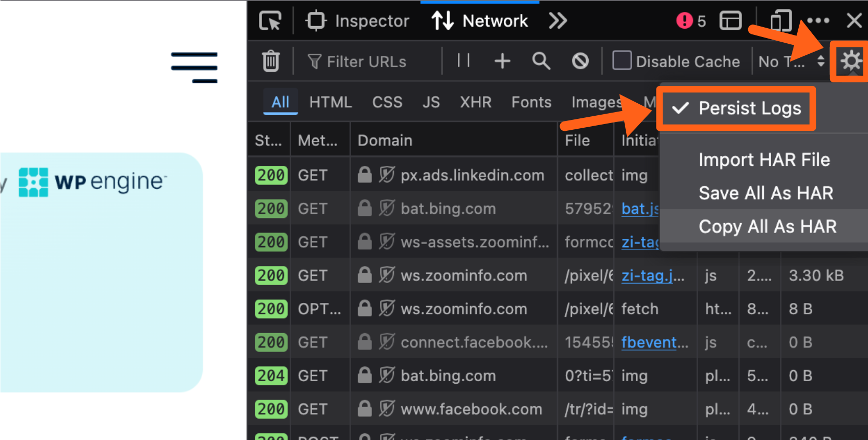The image size is (868, 440).
Task: Click the red error count badge
Action: [690, 21]
